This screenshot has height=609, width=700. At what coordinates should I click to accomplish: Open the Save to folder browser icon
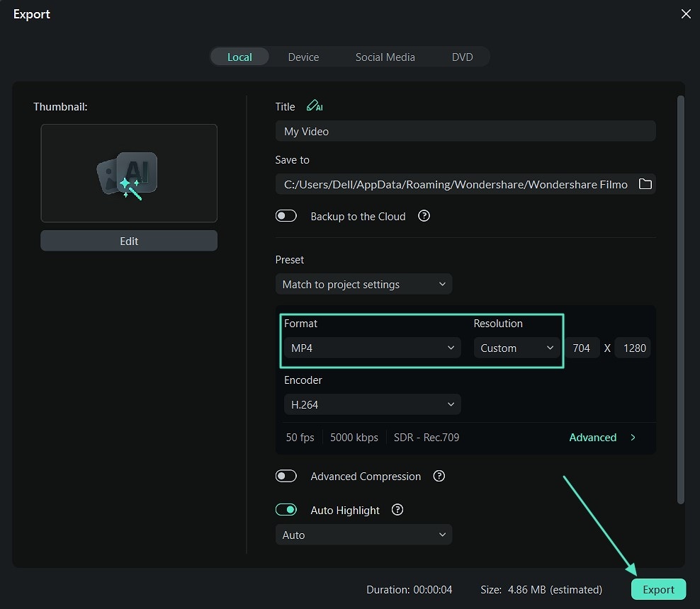click(x=645, y=184)
